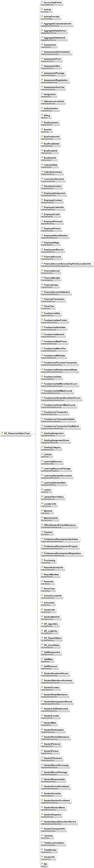Click the SIF_AgentACL element icon

pos(42,624)
